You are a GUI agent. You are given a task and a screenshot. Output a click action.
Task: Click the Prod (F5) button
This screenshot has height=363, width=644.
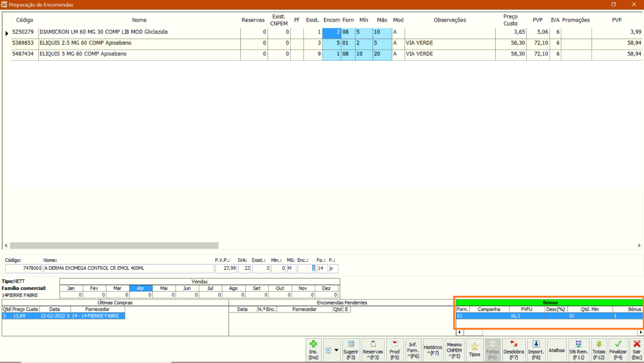(394, 350)
